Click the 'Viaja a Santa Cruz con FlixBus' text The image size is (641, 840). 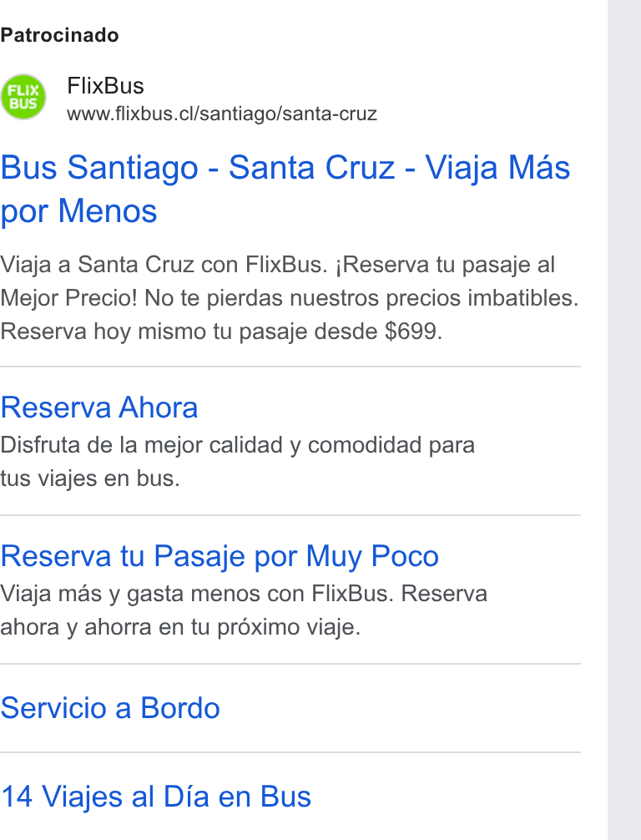(x=164, y=265)
